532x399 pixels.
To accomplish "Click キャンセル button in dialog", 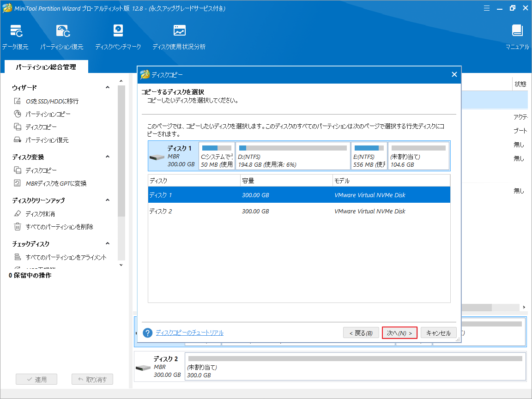I will coord(438,333).
